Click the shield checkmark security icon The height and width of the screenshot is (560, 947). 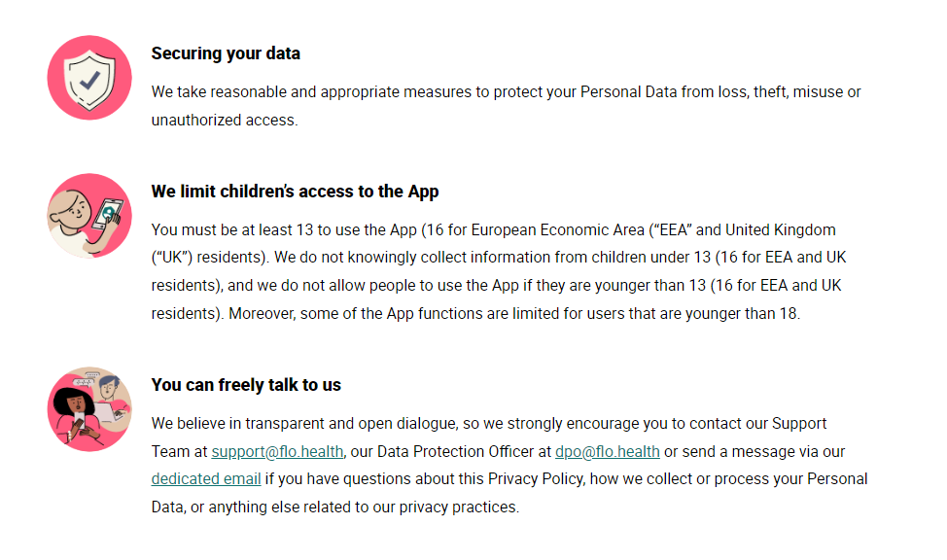coord(88,77)
